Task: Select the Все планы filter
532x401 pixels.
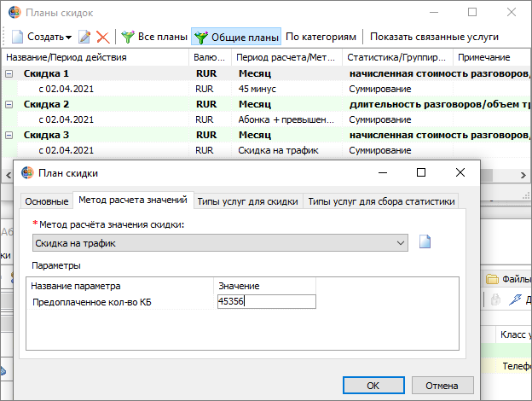Action: (154, 37)
